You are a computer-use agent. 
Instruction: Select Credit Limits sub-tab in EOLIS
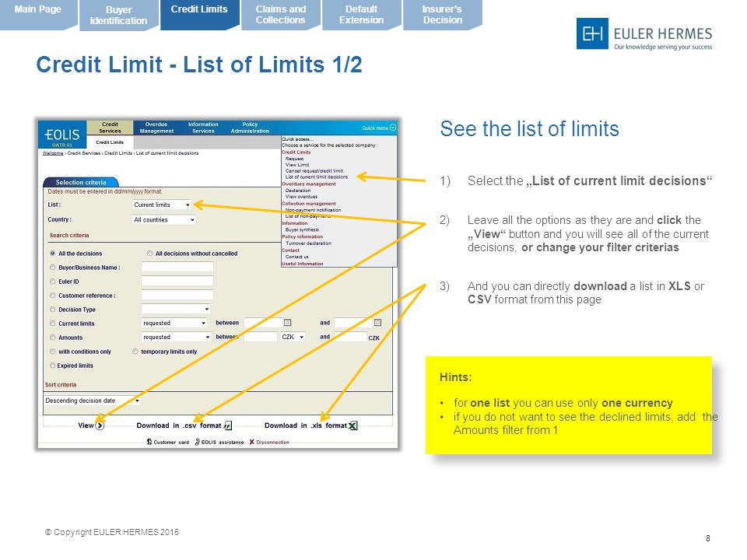pos(110,142)
